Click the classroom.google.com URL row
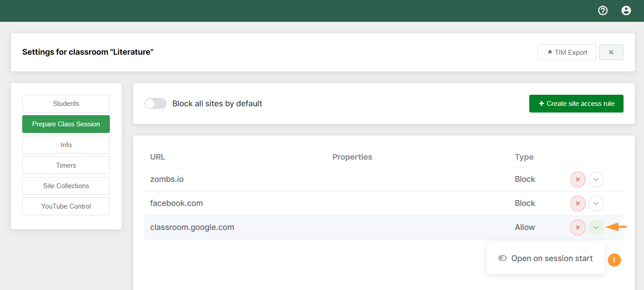The image size is (644, 290). (192, 227)
